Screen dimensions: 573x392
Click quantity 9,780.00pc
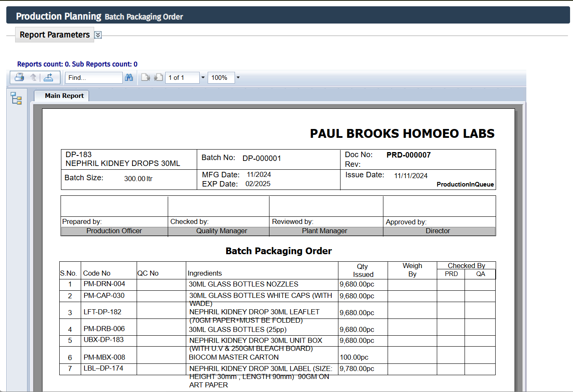click(x=357, y=369)
